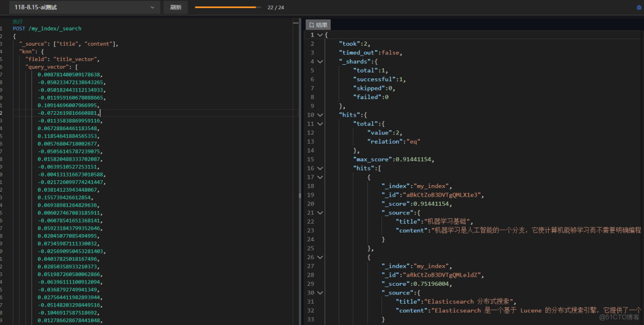This screenshot has width=644, height=325.
Task: Open the settings/debug icon at top right
Action: [640, 7]
